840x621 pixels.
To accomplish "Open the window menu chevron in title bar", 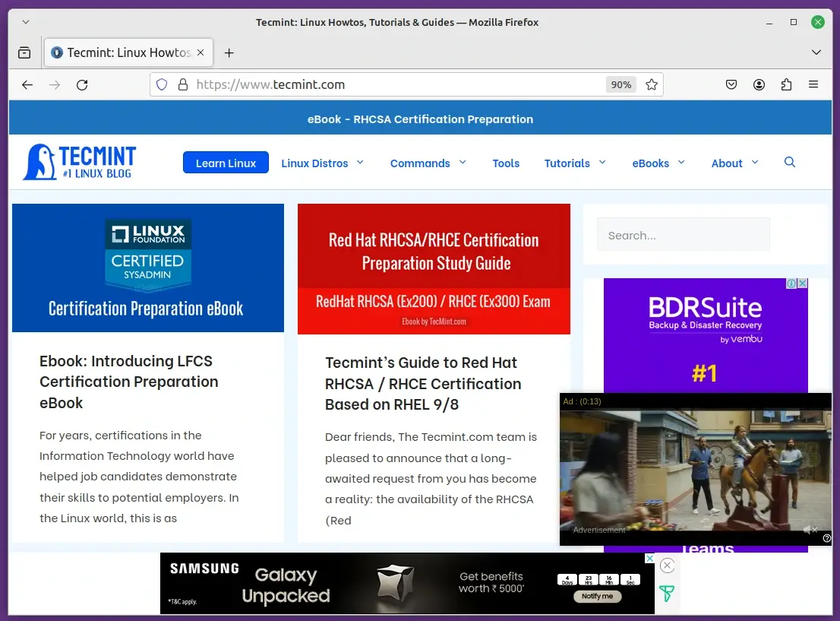I will click(x=26, y=22).
